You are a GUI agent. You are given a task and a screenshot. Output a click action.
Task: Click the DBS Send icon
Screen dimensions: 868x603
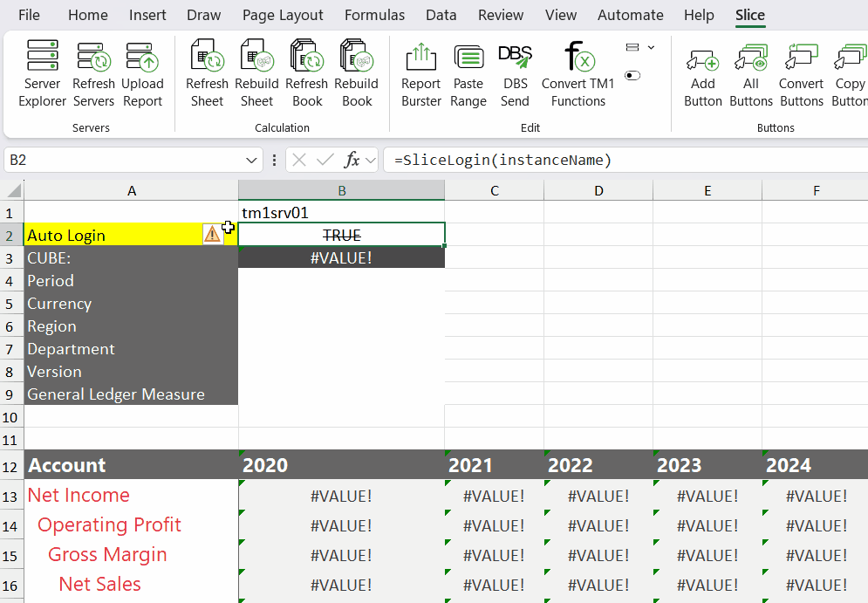(x=515, y=74)
